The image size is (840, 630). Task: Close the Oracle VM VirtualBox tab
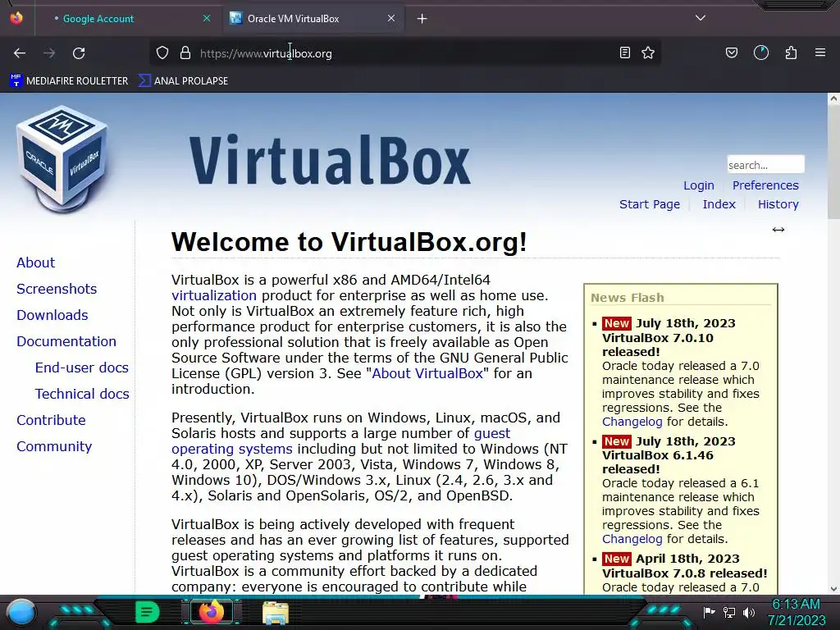click(391, 18)
